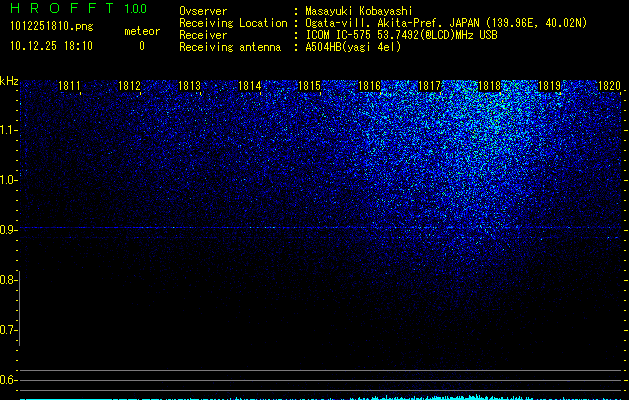This screenshot has height=400, width=629.
Task: Click the 1813 time marker
Action: pyautogui.click(x=189, y=86)
